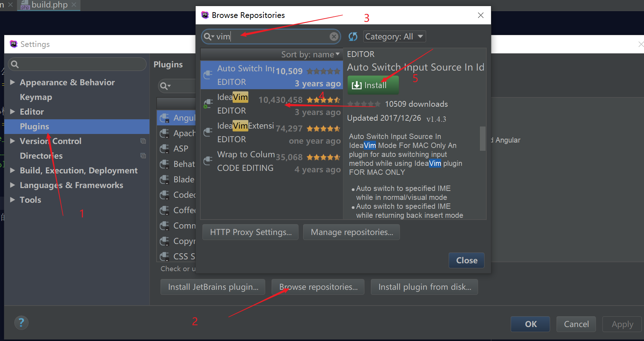Open the Sort by: name dropdown
This screenshot has width=644, height=341.
pos(310,54)
